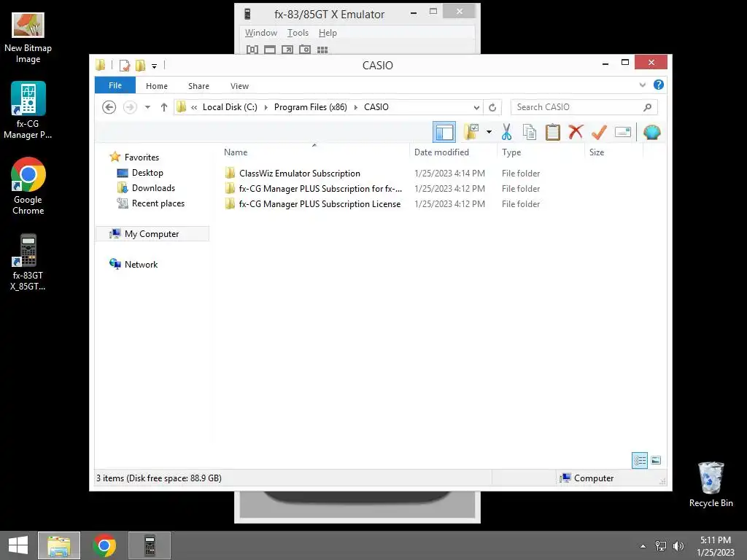Select Recent places in navigation pane
Viewport: 747px width, 560px height.
pyautogui.click(x=158, y=203)
